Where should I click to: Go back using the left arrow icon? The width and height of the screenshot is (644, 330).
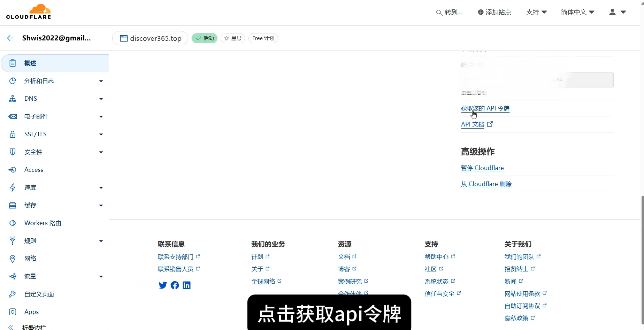pos(10,38)
